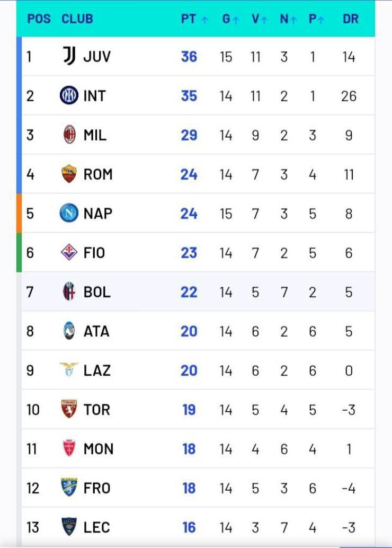Viewport: 392px width, 548px height.
Task: Select the Torino club crest
Action: (69, 410)
